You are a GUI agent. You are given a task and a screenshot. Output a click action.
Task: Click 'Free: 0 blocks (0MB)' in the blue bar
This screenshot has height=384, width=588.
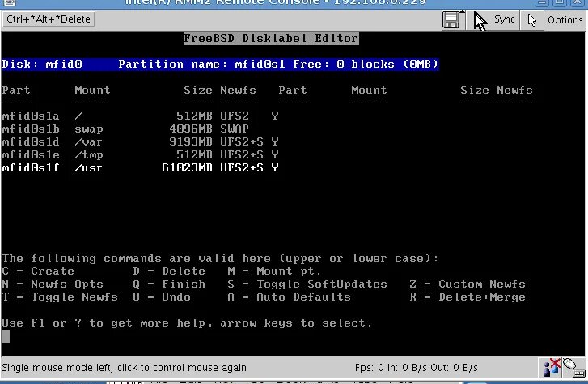point(366,64)
